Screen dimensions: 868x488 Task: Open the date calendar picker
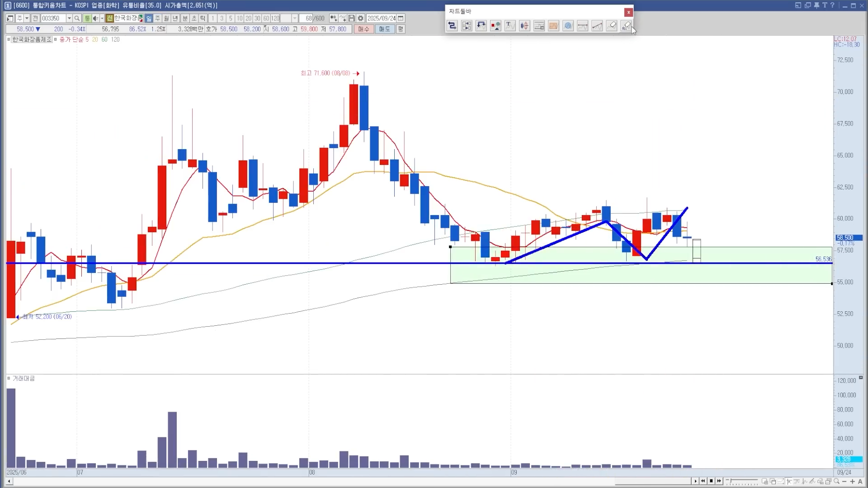pyautogui.click(x=401, y=19)
